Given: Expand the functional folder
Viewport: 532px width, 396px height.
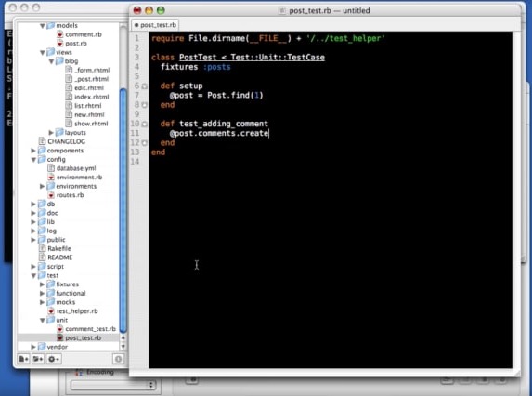Looking at the screenshot, I should [42, 293].
